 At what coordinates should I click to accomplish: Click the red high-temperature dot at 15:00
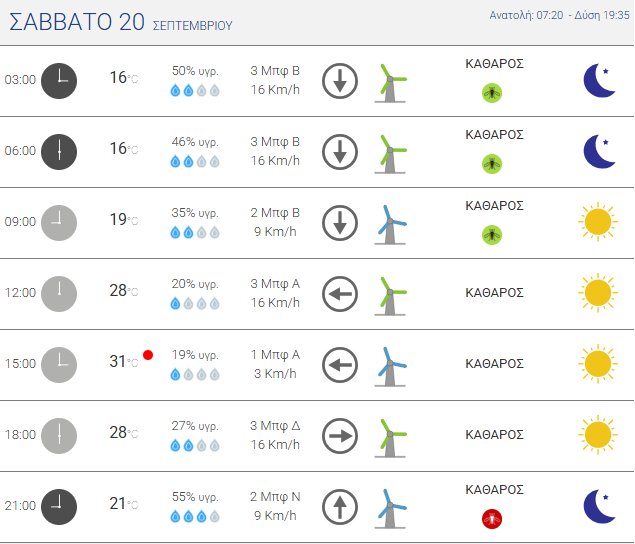click(148, 355)
